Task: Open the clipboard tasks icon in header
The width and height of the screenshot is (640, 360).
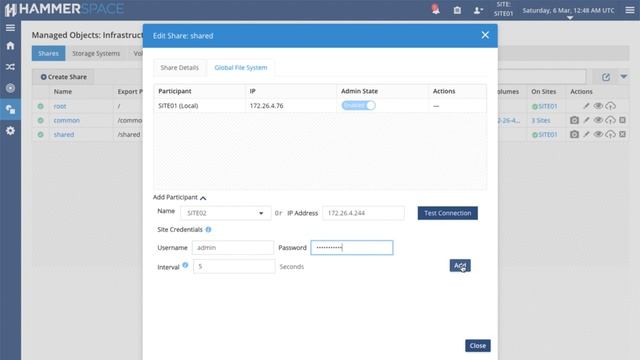Action: coord(457,10)
